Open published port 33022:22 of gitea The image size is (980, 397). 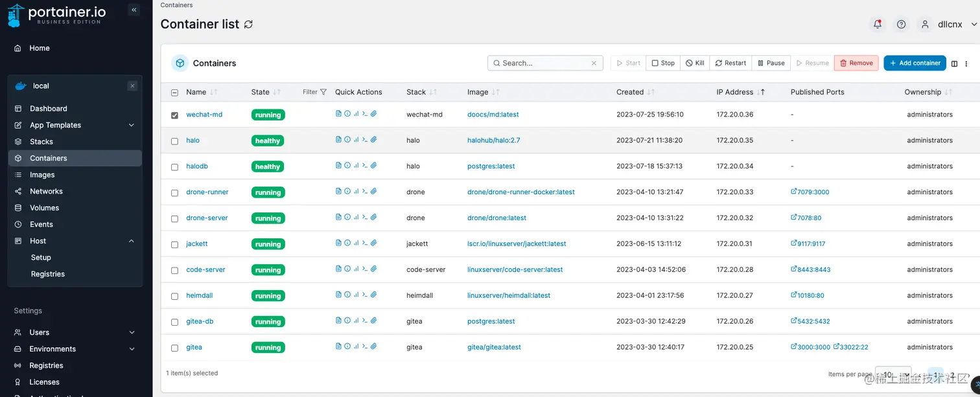tap(851, 347)
